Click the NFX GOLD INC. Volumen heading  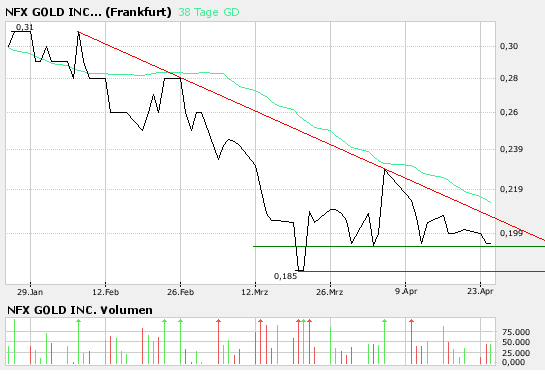pyautogui.click(x=80, y=310)
